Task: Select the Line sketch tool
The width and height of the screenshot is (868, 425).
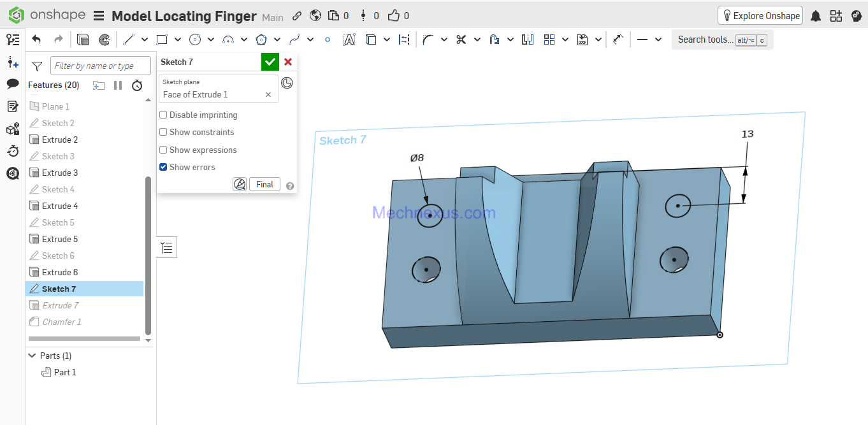Action: click(129, 40)
